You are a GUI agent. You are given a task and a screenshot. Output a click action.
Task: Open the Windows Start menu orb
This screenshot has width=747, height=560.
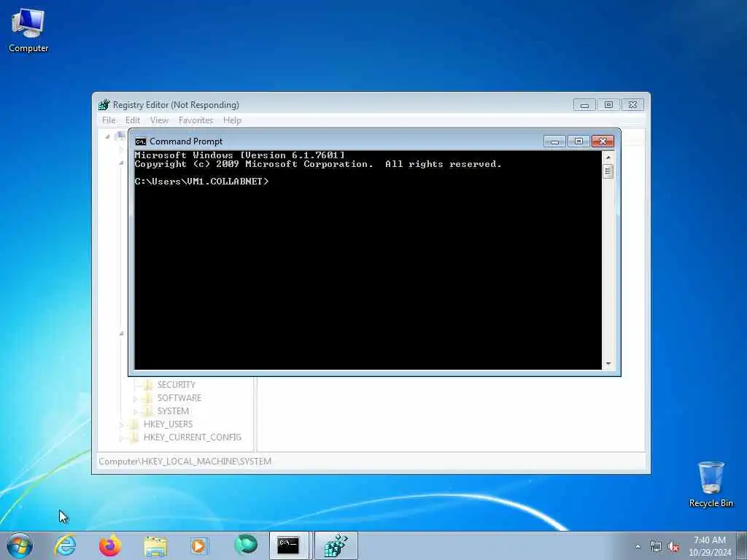(x=20, y=545)
